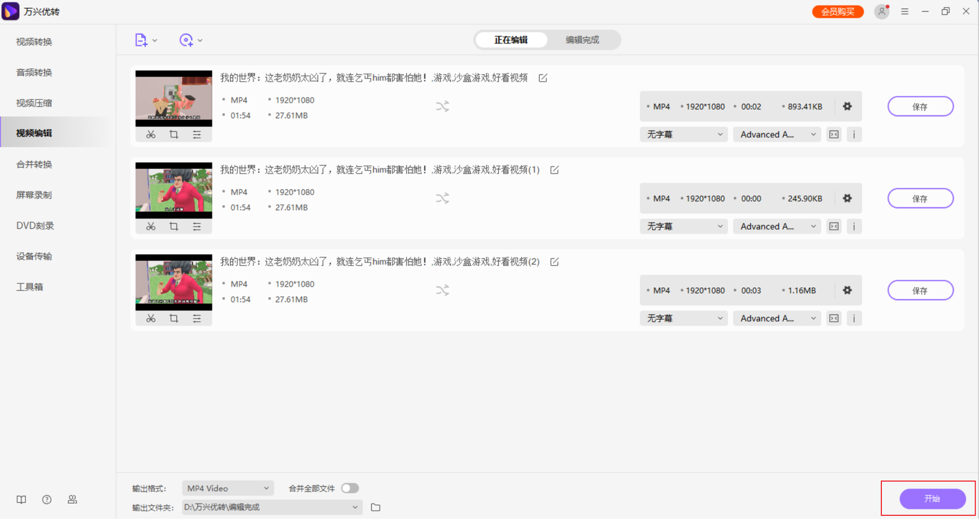This screenshot has width=980, height=520.
Task: Click the first video's thumbnail preview
Action: pos(174,99)
